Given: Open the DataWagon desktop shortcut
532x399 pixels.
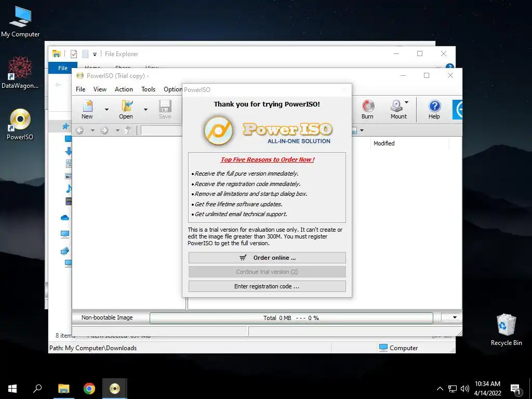Looking at the screenshot, I should 20,73.
